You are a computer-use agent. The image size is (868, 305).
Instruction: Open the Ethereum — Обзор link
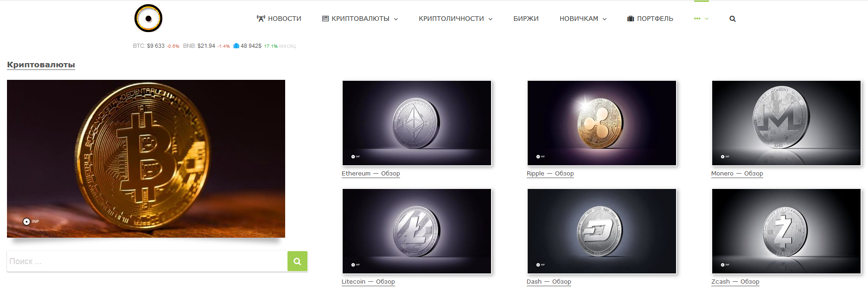tap(371, 174)
